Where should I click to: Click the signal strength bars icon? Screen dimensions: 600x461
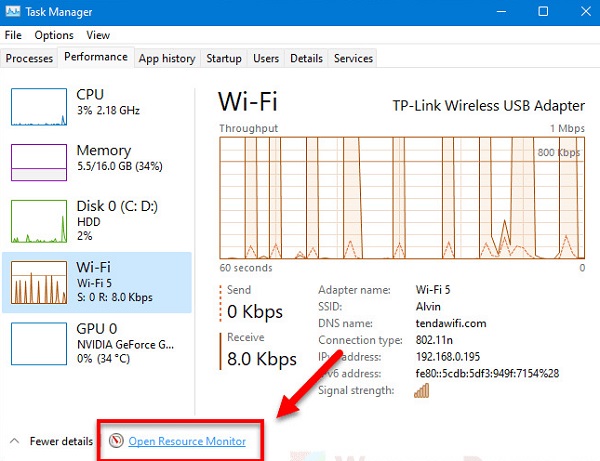[x=421, y=391]
